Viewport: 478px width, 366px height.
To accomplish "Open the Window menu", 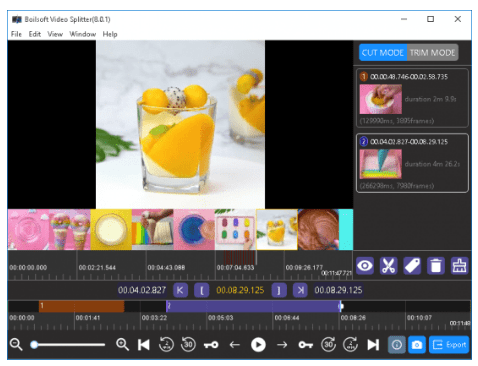I will point(83,34).
